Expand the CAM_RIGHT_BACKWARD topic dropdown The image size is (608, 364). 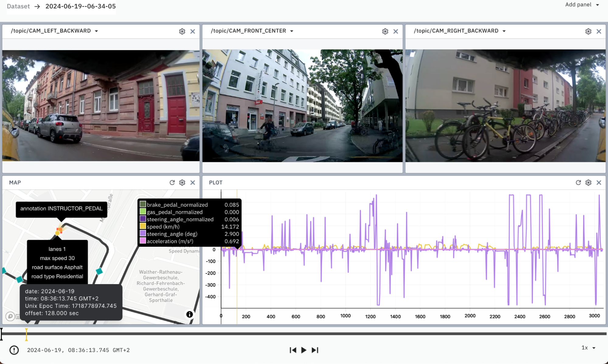pos(504,31)
